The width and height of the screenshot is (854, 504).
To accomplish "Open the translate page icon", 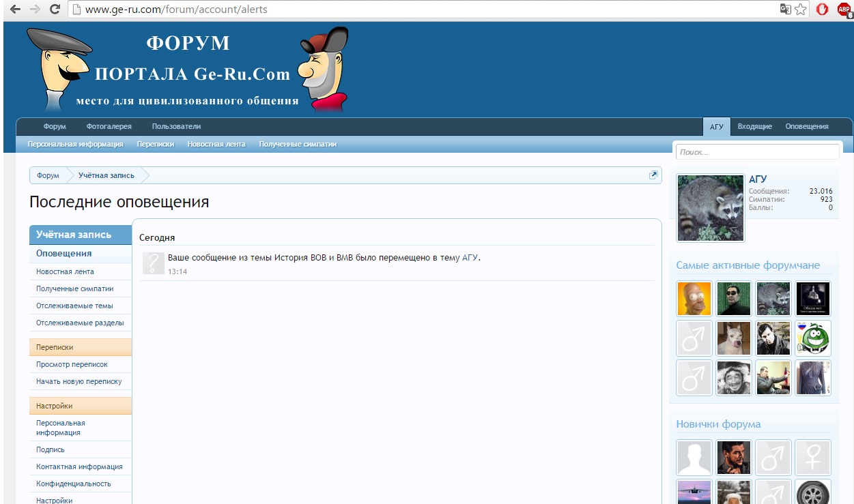I will pos(786,10).
